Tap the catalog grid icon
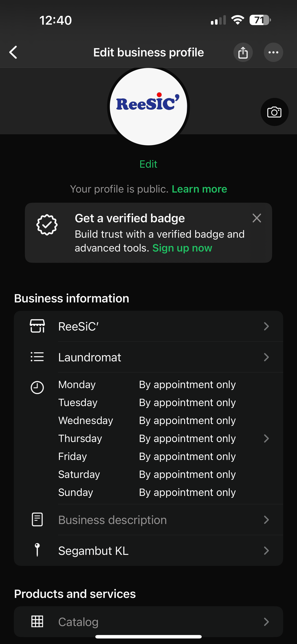 (x=37, y=621)
